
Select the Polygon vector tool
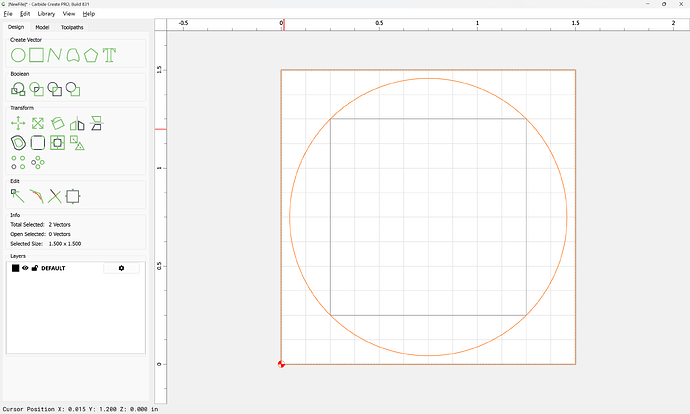click(x=91, y=55)
